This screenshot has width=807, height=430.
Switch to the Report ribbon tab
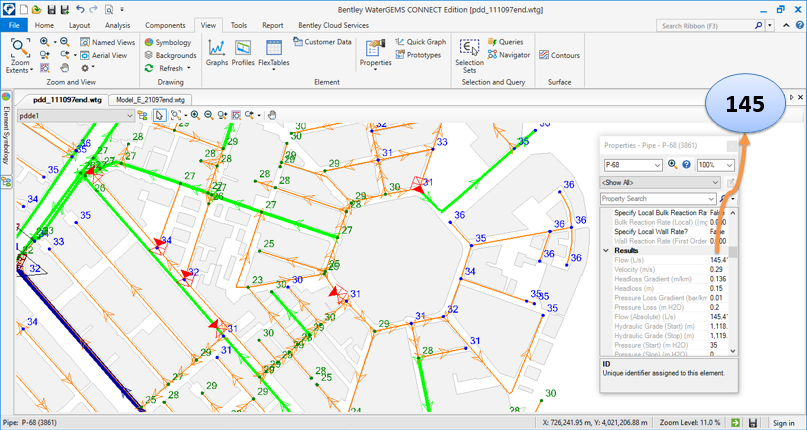click(273, 25)
